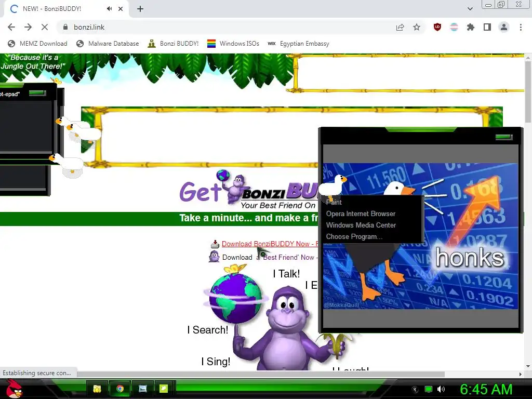This screenshot has height=399, width=532.
Task: Click the scroll down arrow of vertical scrollbar
Action: click(528, 366)
